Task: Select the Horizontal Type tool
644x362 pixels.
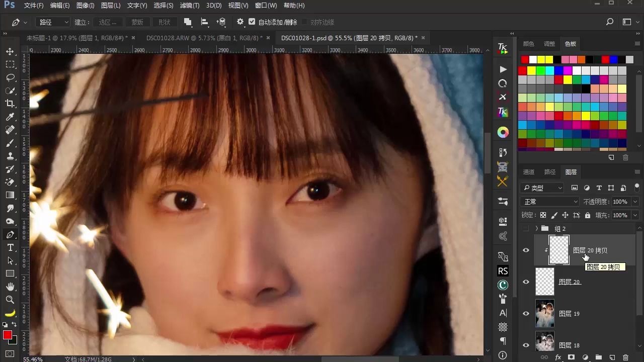Action: click(10, 247)
